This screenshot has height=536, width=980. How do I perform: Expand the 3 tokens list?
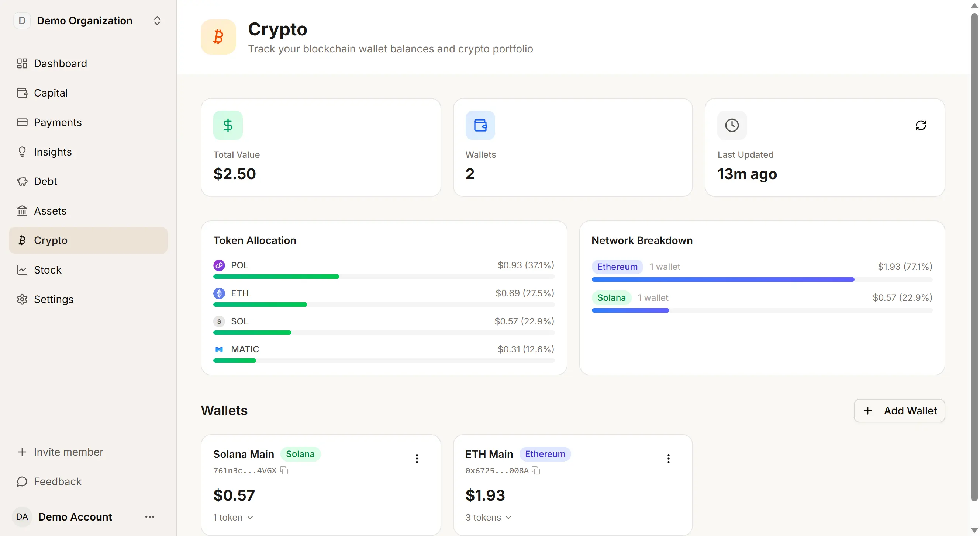[x=489, y=518]
